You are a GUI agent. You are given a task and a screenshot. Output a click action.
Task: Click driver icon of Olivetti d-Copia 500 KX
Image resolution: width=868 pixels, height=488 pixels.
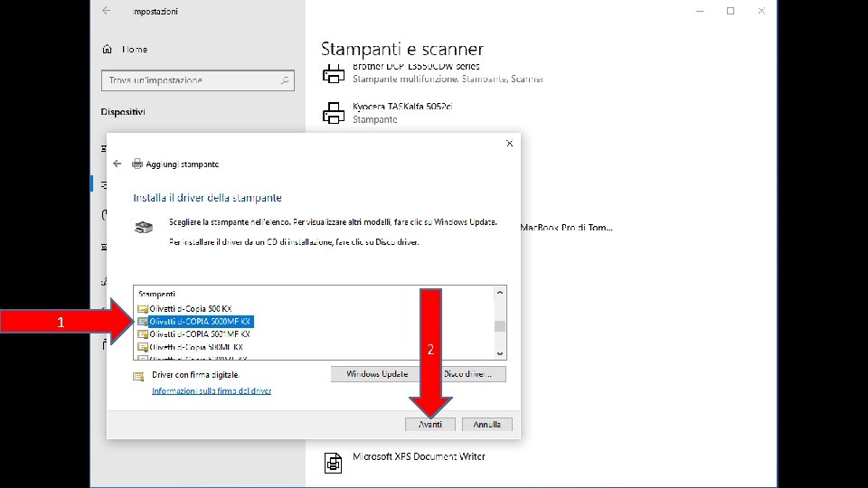tap(143, 309)
